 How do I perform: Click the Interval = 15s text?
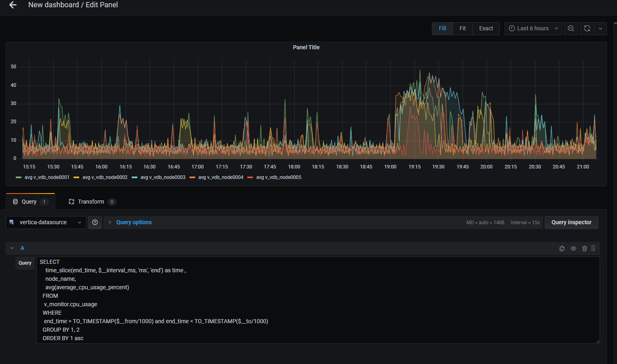(525, 223)
